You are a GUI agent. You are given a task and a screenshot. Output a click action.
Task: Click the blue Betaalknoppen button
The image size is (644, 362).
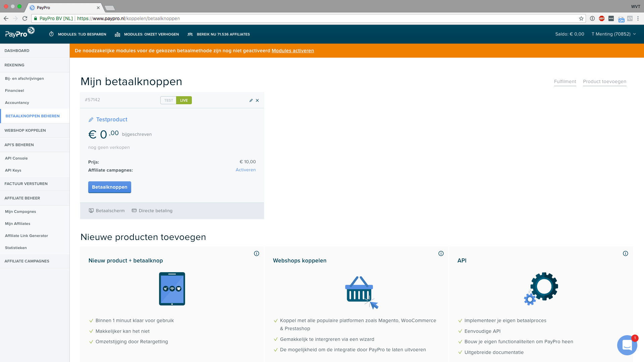tap(110, 187)
